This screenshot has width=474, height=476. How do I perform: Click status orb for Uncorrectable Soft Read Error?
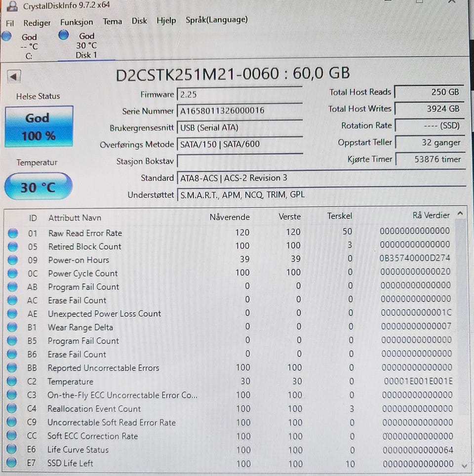point(11,422)
